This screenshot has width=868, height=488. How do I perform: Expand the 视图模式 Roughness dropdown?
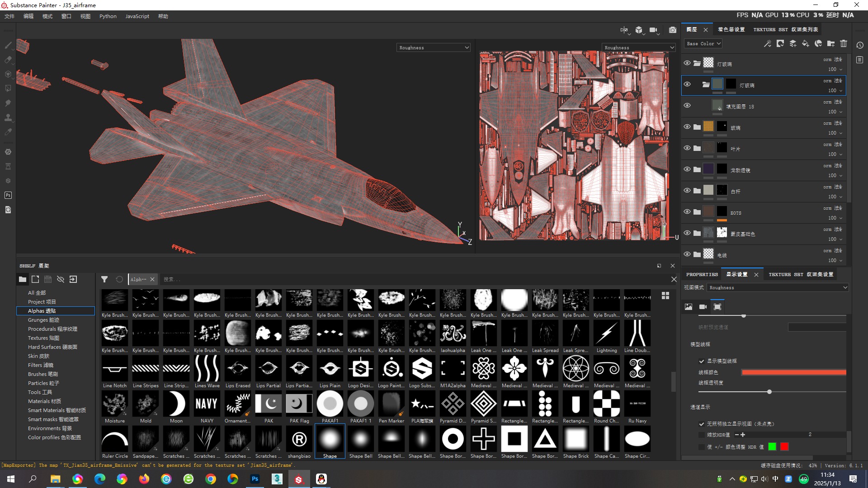click(x=778, y=287)
